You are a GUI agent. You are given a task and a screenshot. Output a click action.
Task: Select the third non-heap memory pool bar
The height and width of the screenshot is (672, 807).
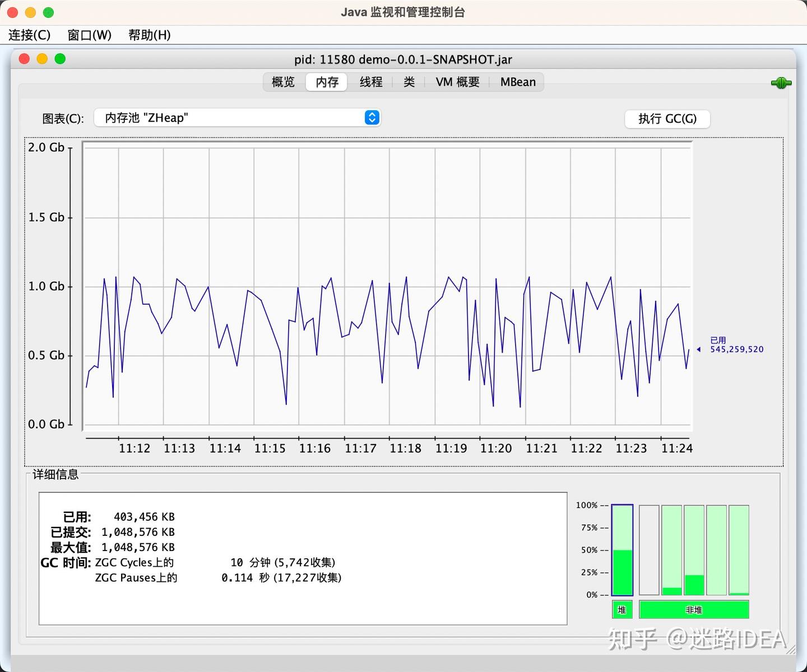[694, 550]
